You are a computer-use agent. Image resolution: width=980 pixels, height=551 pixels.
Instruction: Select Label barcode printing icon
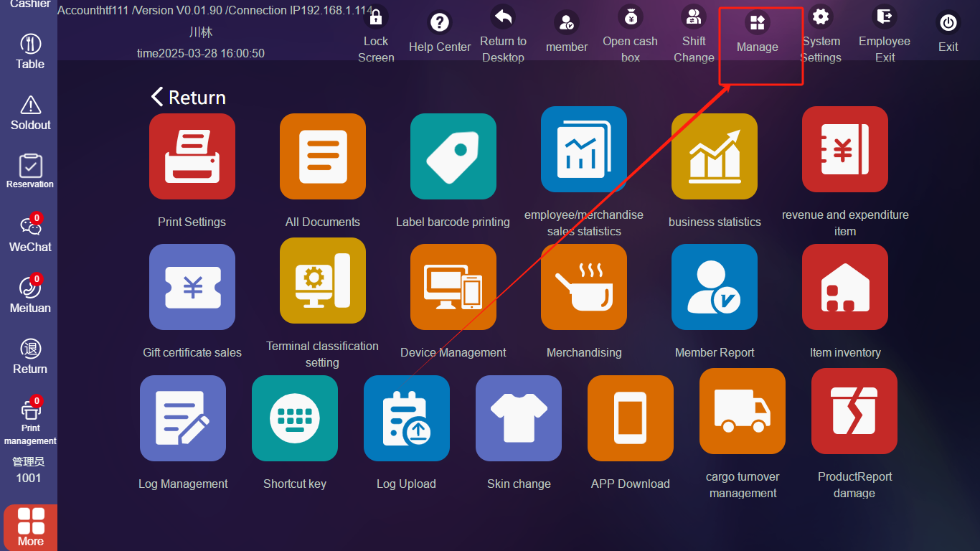(453, 156)
